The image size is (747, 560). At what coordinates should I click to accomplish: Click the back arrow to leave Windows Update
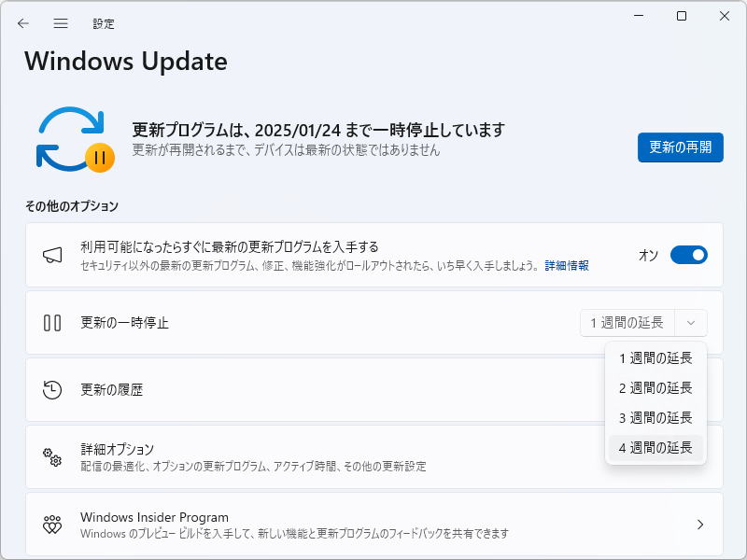click(22, 23)
